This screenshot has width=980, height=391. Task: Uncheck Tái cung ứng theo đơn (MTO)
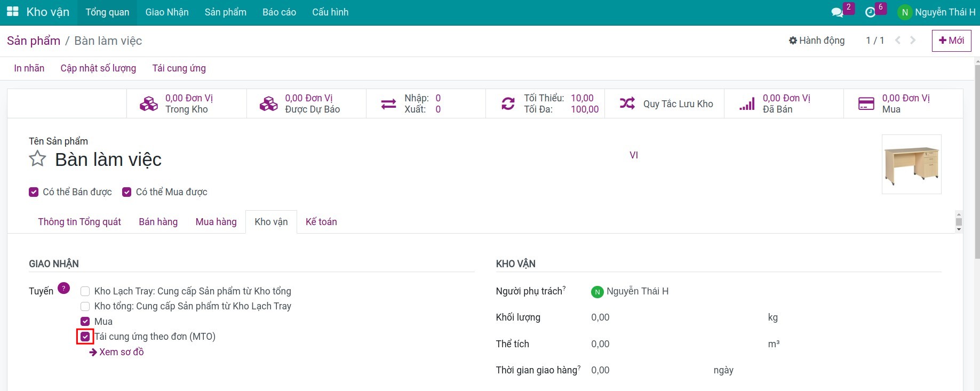pos(85,337)
